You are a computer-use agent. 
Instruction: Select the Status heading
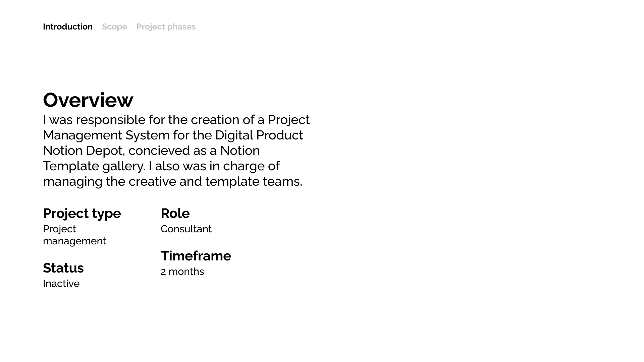[x=63, y=268]
